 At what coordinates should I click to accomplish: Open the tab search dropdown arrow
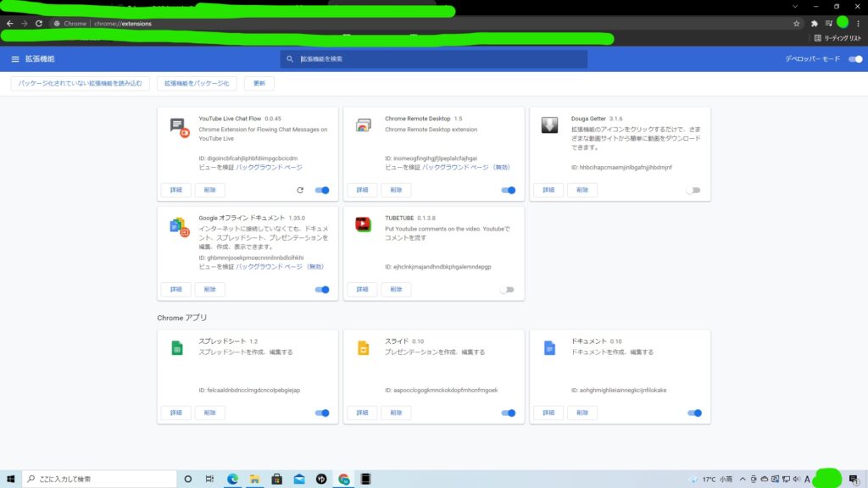coord(795,7)
